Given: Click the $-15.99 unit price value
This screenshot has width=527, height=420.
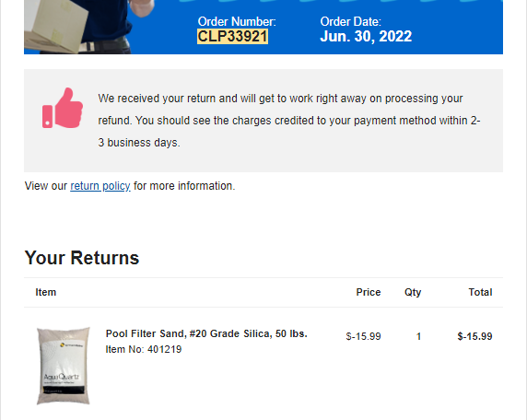Looking at the screenshot, I should tap(363, 336).
